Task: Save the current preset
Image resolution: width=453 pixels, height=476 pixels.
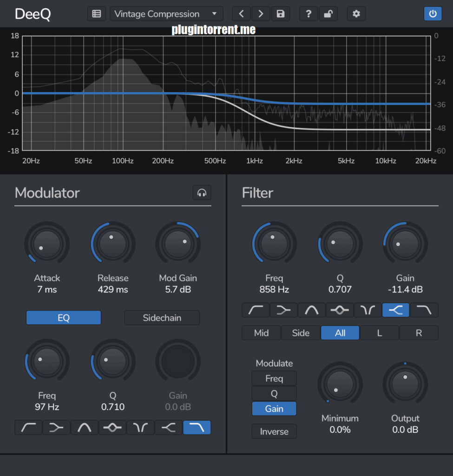Action: [280, 13]
